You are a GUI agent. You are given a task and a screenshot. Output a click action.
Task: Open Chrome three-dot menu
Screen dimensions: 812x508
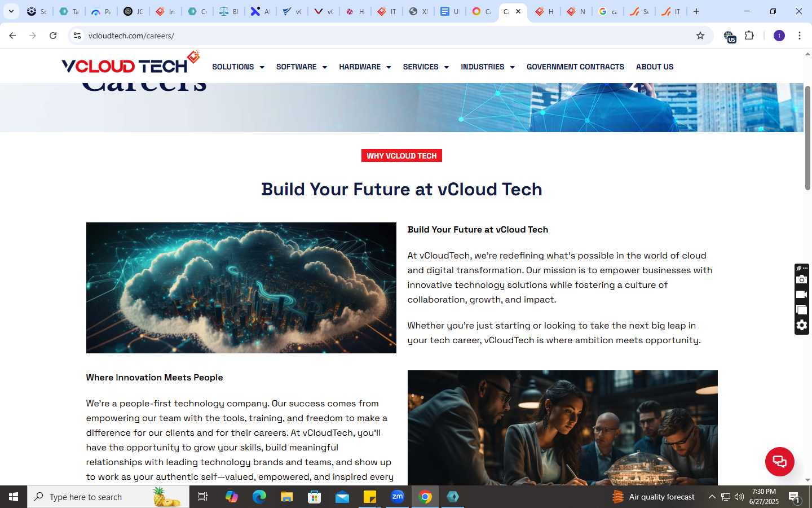coord(800,36)
